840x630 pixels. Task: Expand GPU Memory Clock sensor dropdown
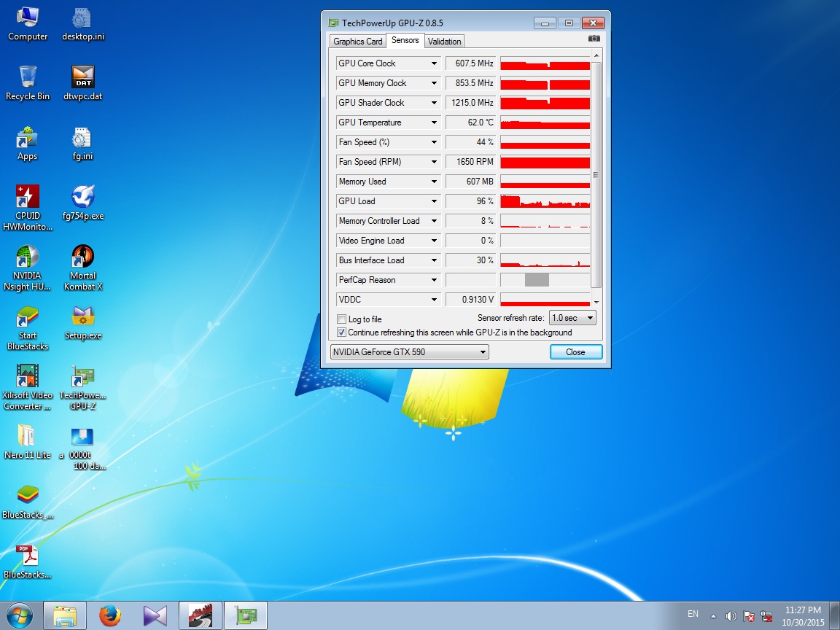434,83
